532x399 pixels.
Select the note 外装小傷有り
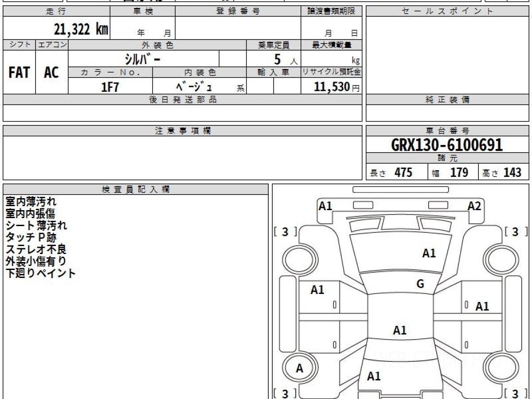click(x=36, y=262)
